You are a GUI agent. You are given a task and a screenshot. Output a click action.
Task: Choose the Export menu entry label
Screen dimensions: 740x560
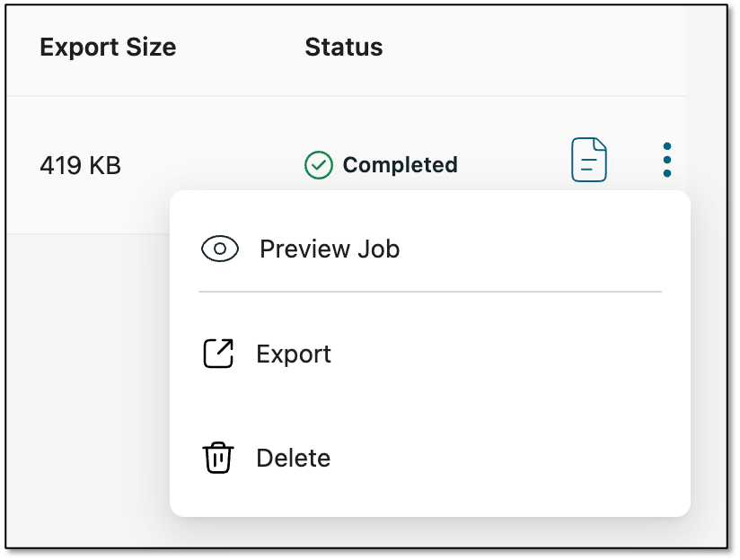pyautogui.click(x=294, y=354)
